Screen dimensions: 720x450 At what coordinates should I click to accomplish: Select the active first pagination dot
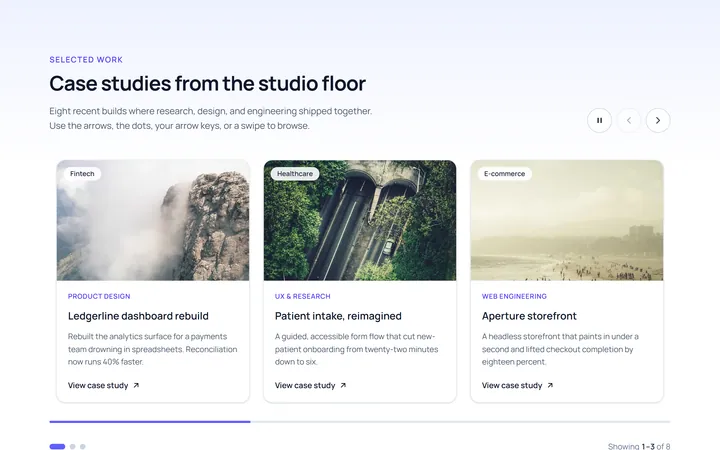(57, 446)
